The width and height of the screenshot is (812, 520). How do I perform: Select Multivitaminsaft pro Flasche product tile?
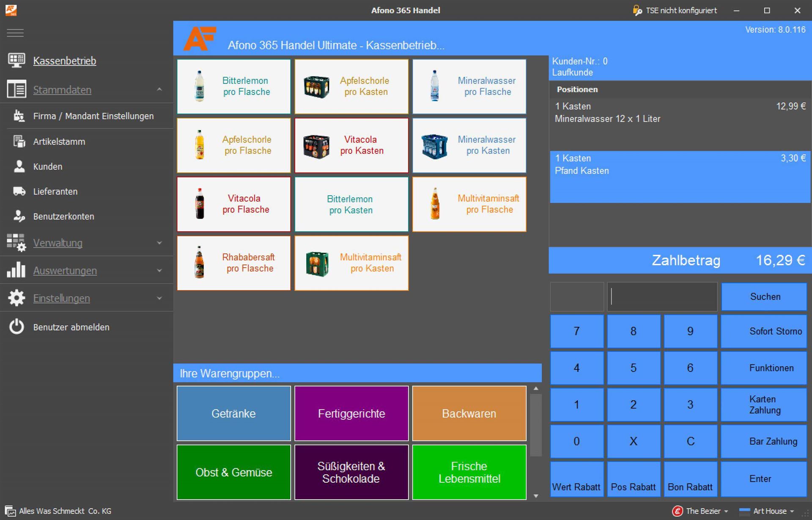469,204
